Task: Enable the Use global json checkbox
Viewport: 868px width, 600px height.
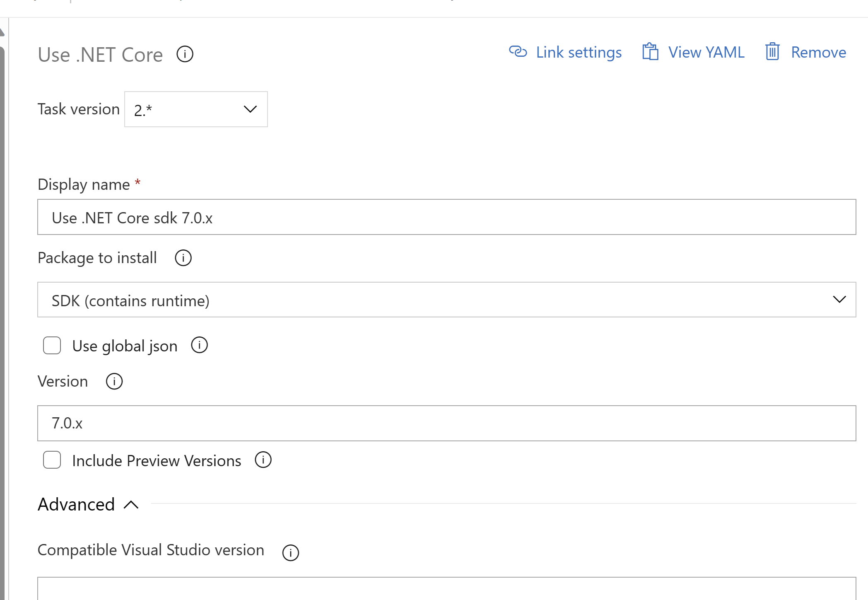Action: point(52,345)
